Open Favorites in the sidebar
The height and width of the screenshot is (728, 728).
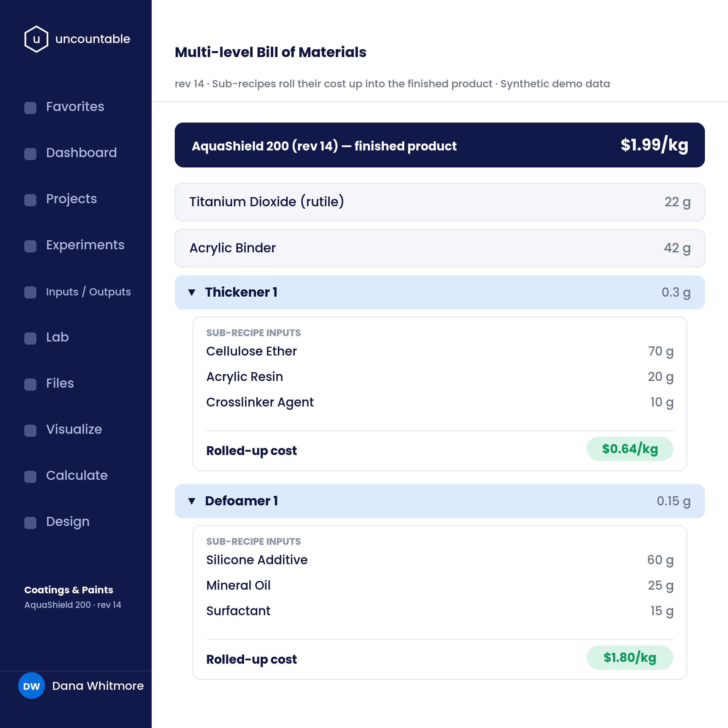point(75,107)
